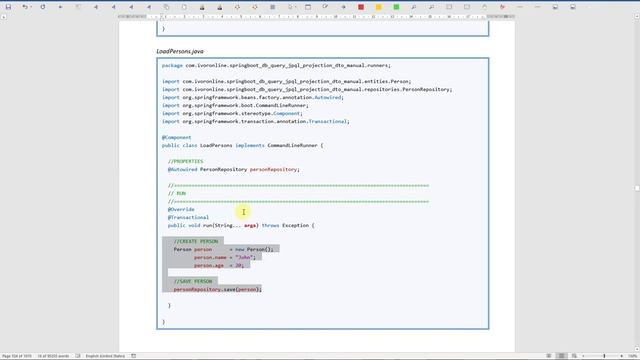The width and height of the screenshot is (640, 360).
Task: Click the zoom slider handle
Action: tap(604, 356)
